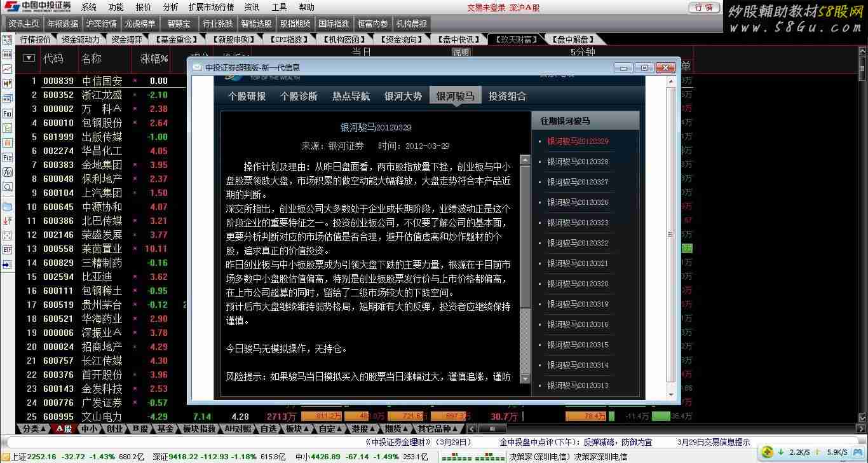Expand the 分类▲ bottom category tab
The image size is (868, 463).
34,429
